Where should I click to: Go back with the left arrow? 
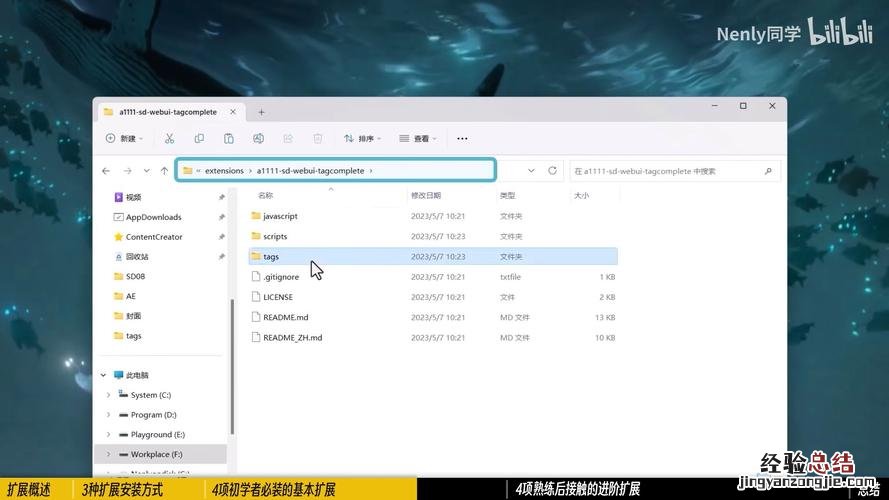106,171
